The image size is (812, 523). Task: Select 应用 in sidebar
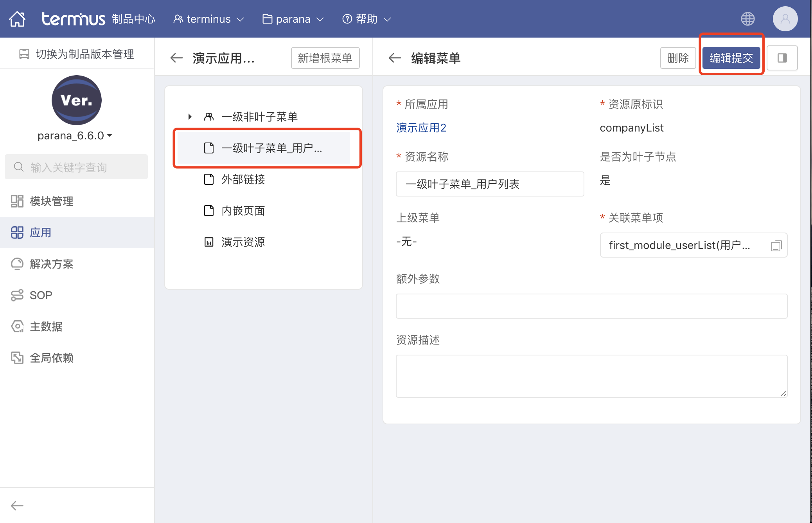[77, 233]
